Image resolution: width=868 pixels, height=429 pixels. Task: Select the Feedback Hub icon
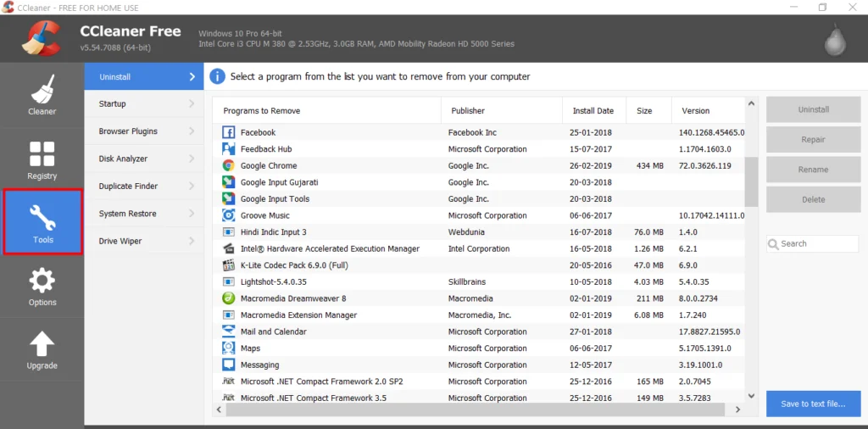[228, 149]
